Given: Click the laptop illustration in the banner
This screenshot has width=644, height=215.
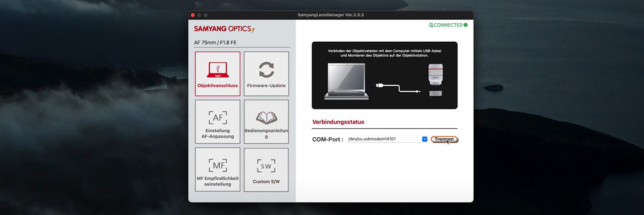Looking at the screenshot, I should (x=346, y=81).
